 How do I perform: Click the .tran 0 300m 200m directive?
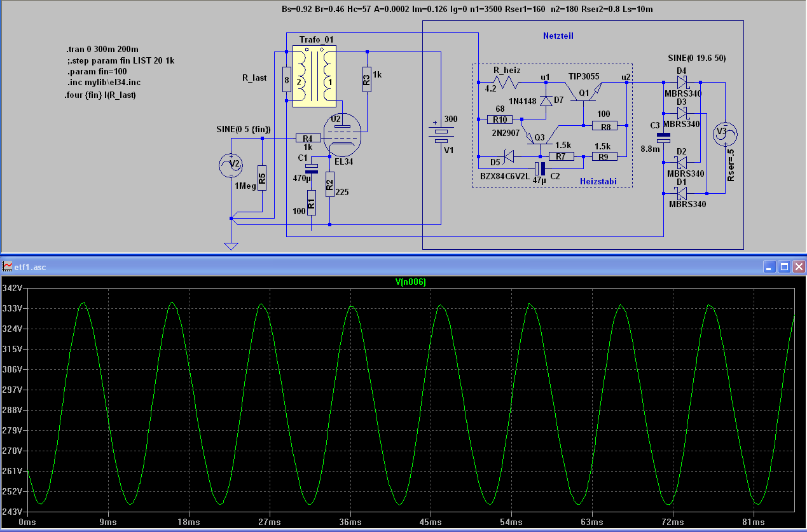pos(102,50)
